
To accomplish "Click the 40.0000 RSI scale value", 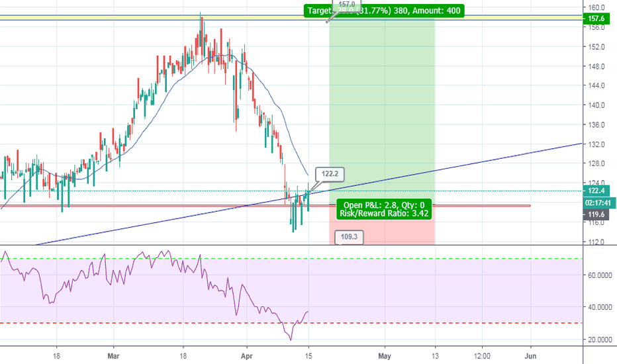I will (x=600, y=307).
